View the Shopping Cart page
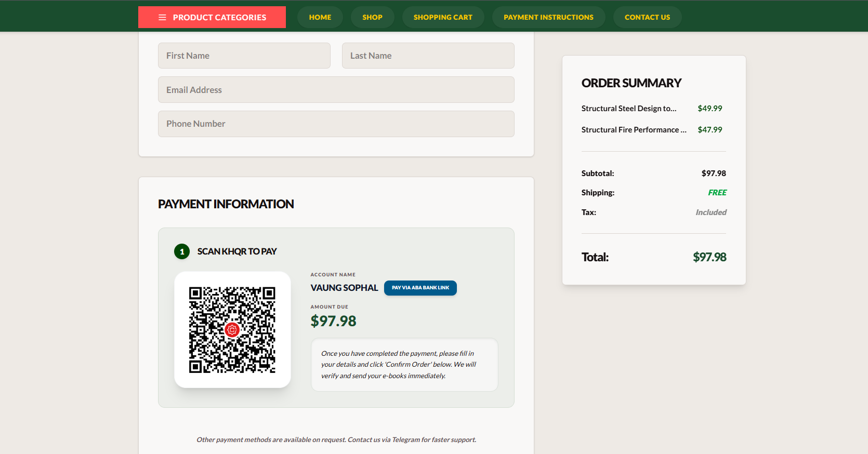This screenshot has width=868, height=454. (x=443, y=17)
